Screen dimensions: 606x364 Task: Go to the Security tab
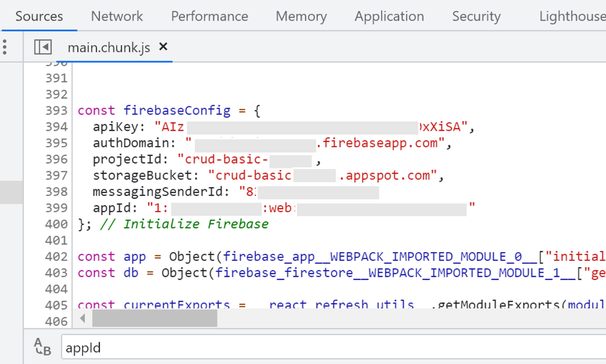click(476, 16)
